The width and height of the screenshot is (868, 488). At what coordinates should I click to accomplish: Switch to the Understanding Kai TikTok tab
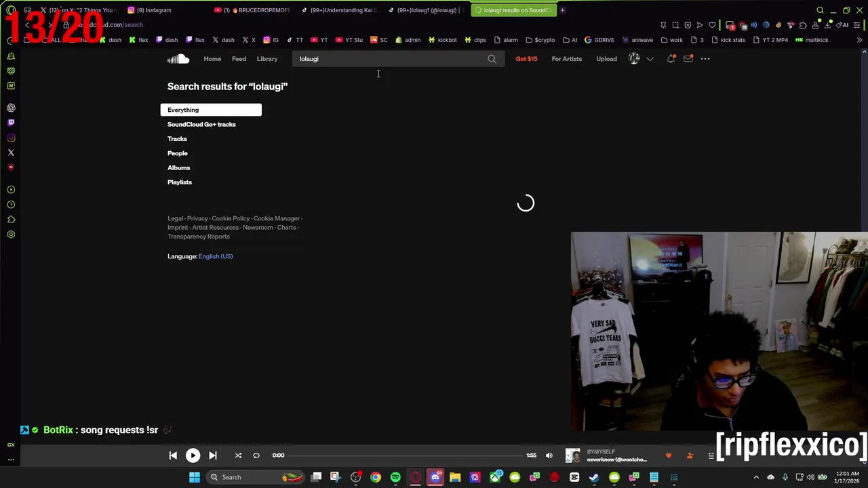coord(340,10)
